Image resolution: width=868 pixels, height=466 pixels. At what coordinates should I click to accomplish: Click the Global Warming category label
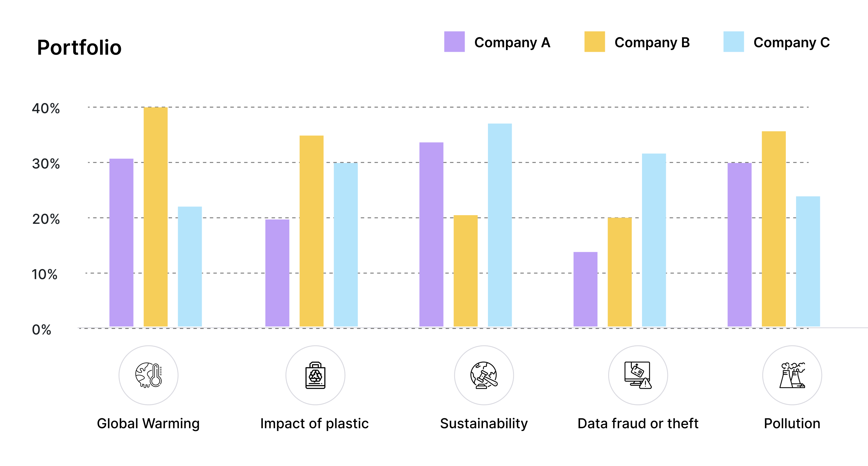pyautogui.click(x=148, y=424)
